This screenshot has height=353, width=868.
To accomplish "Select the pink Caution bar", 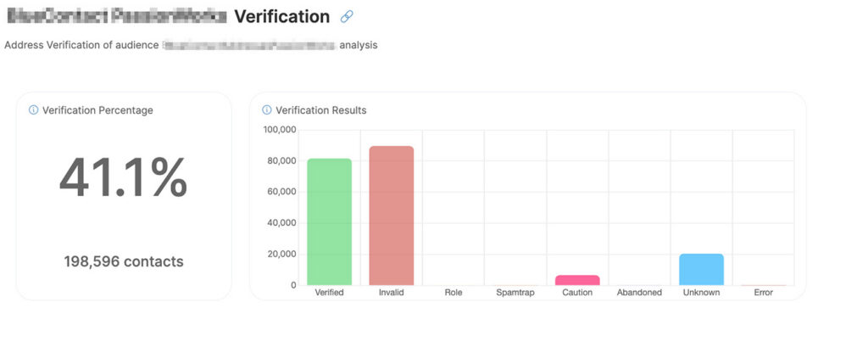I will coord(577,280).
